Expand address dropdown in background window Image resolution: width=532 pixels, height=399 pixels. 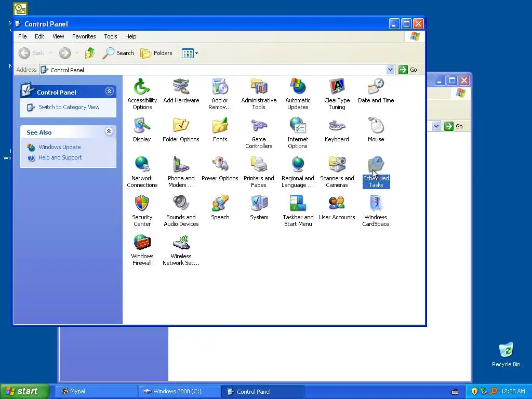[436, 126]
